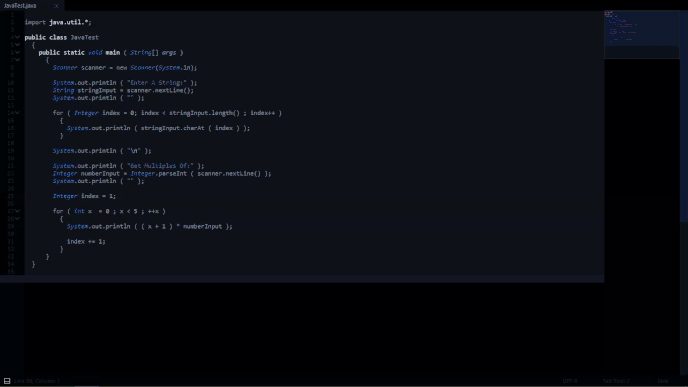688x387 pixels.
Task: Open the Tab Size setting in status bar
Action: point(616,381)
